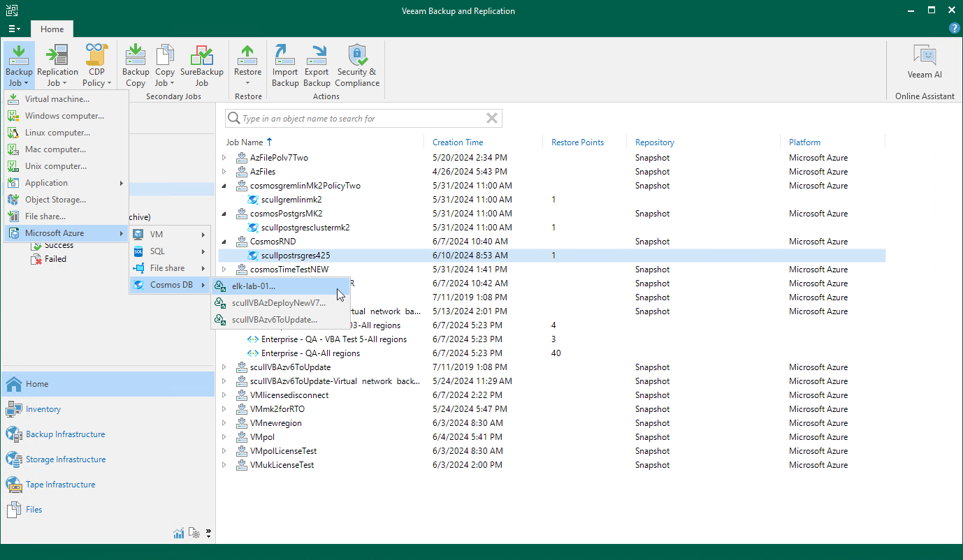This screenshot has height=560, width=963.
Task: Open the help question mark icon
Action: pos(954,29)
